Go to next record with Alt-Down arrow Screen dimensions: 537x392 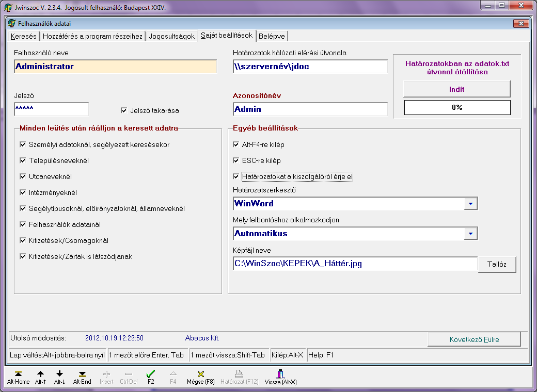[x=59, y=377]
